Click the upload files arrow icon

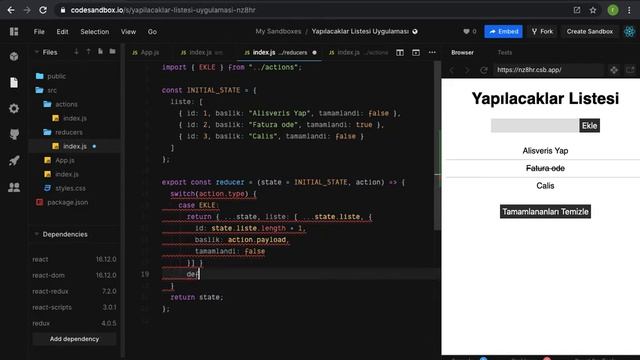coord(88,51)
